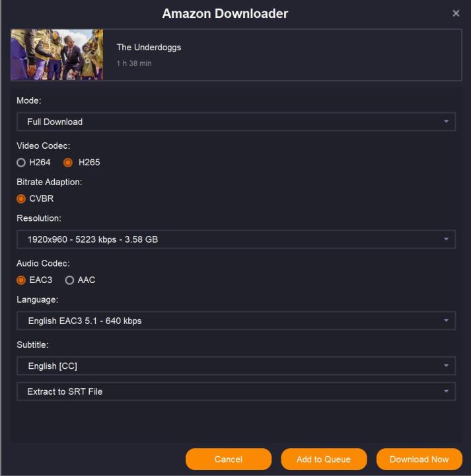Open the Mode dropdown showing Full Download
This screenshot has height=476, width=471.
236,122
